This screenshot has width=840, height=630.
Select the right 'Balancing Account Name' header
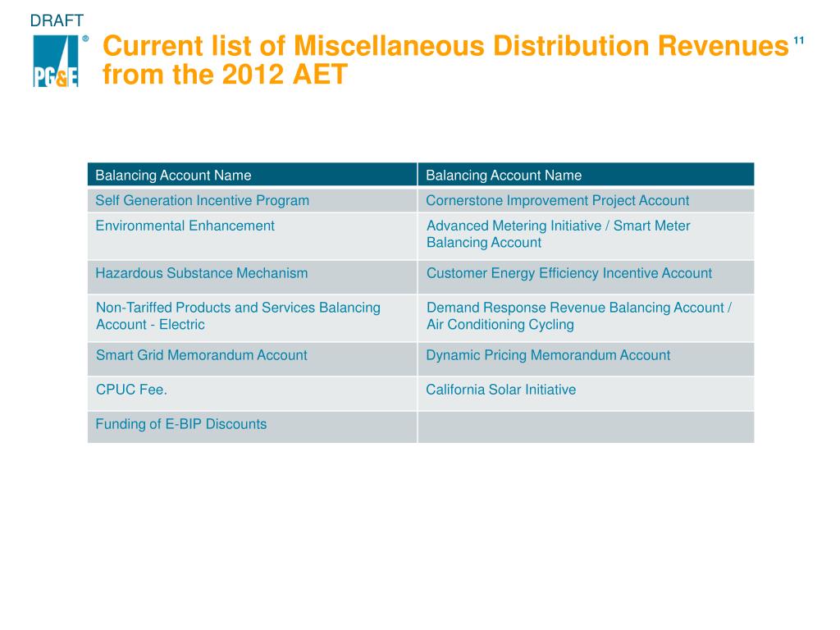[586, 176]
